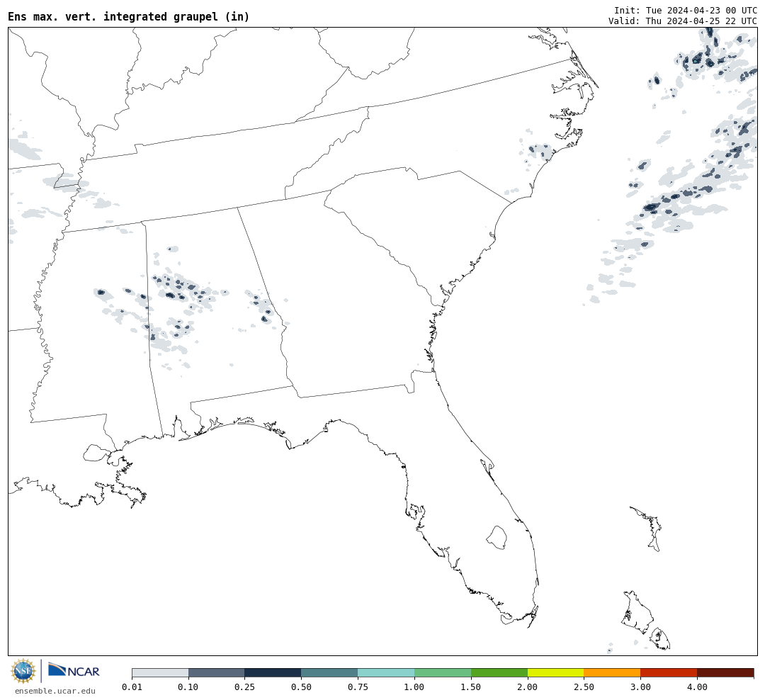
Task: Click the green 1.50–2.00 color swatch
Action: (499, 673)
